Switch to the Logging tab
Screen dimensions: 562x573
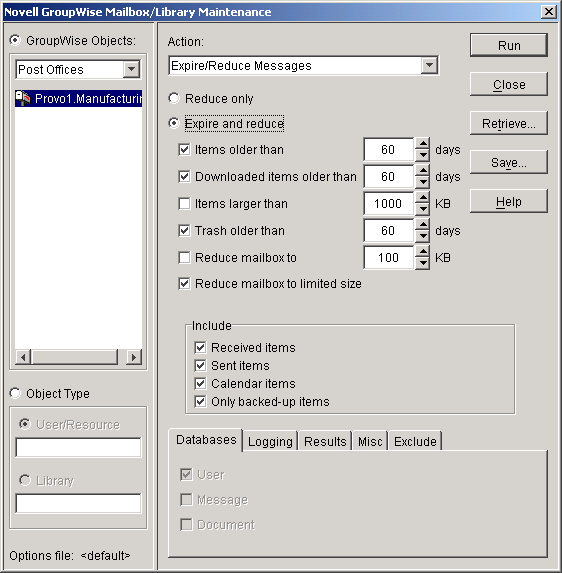pos(270,441)
